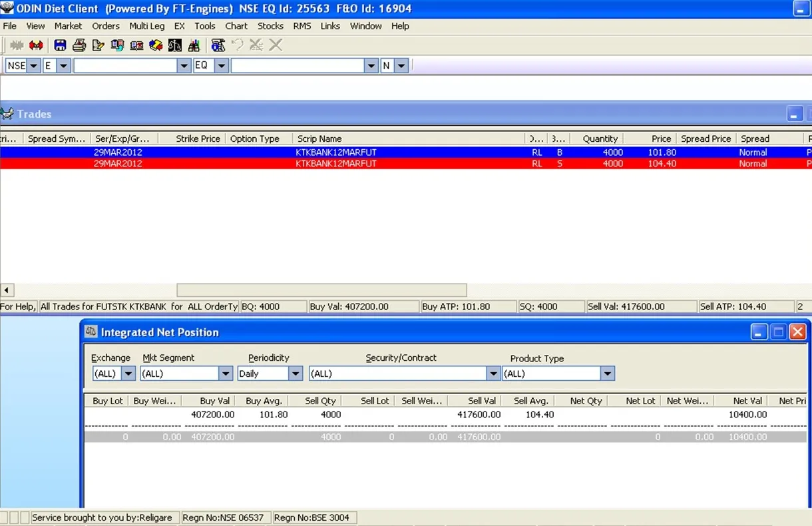Maximize the Integrated Net Position window
This screenshot has height=526, width=812.
(x=779, y=332)
